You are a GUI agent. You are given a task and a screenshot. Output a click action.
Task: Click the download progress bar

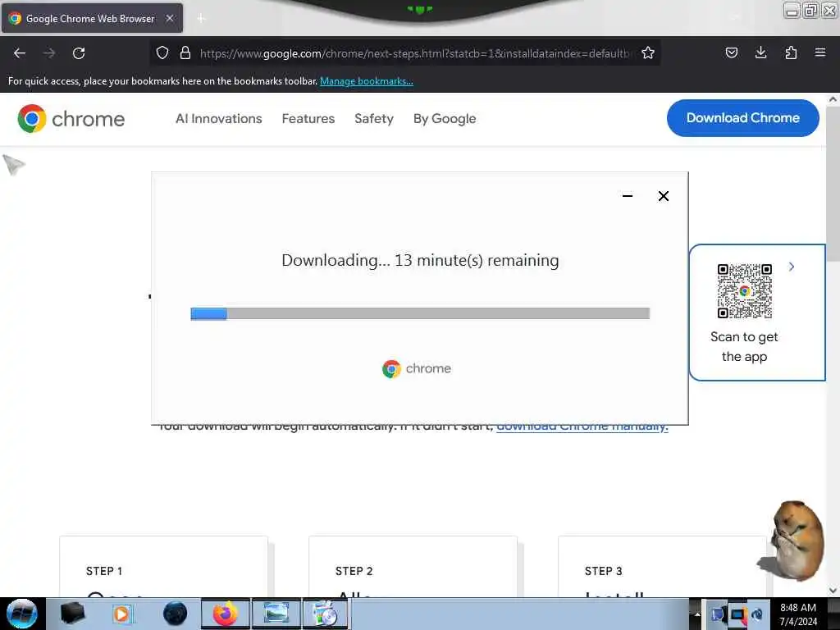(x=420, y=313)
